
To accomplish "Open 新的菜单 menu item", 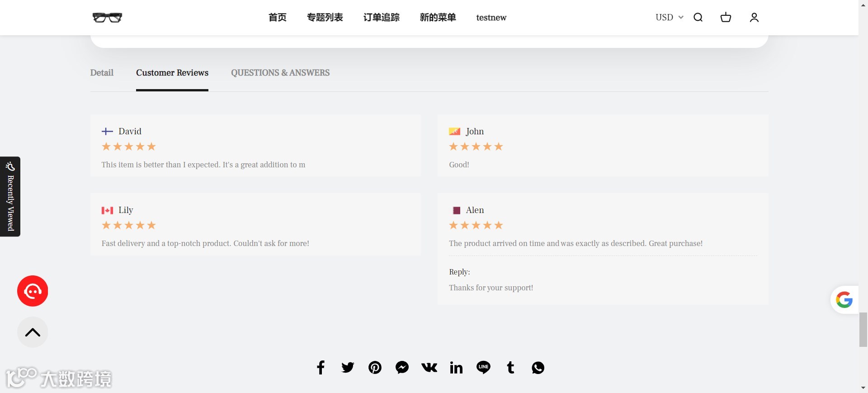I will point(438,17).
